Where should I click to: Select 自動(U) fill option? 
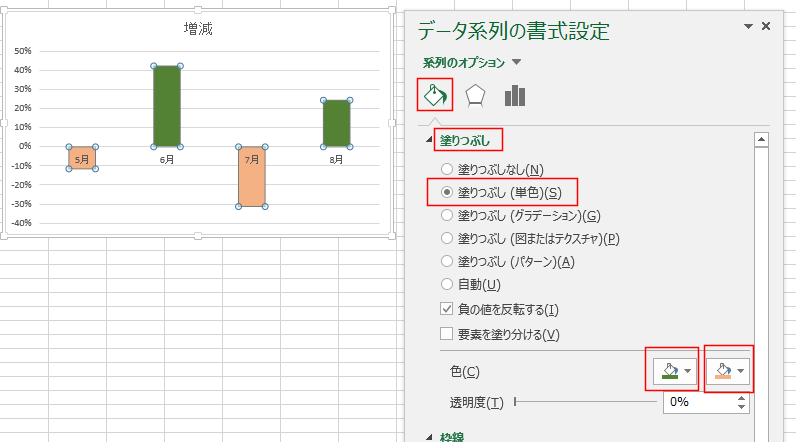tap(471, 284)
